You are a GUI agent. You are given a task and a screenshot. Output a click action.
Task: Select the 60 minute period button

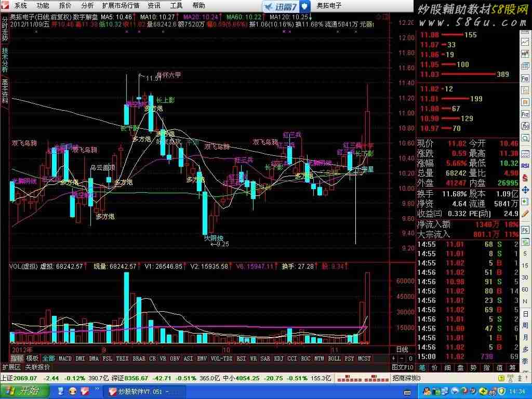pos(525,289)
